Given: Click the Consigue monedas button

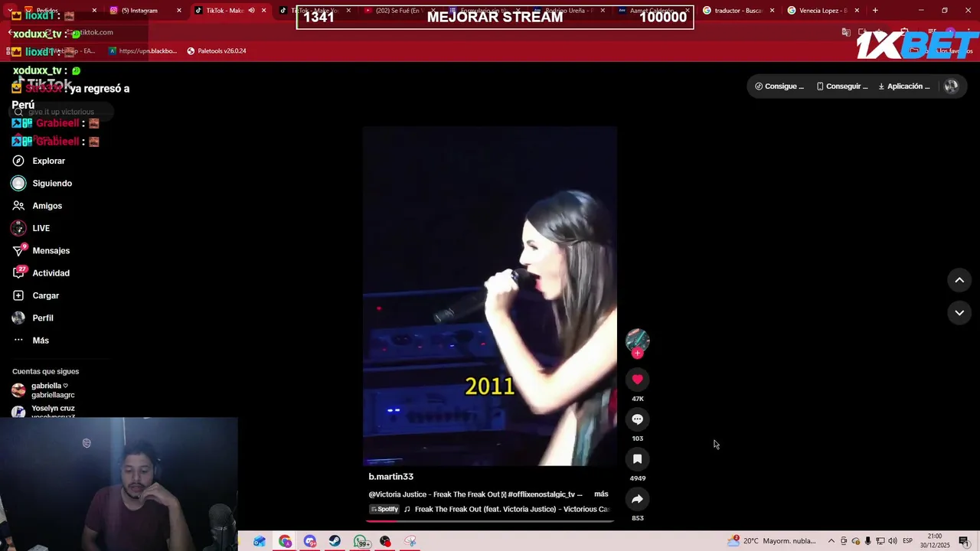Looking at the screenshot, I should pyautogui.click(x=779, y=86).
